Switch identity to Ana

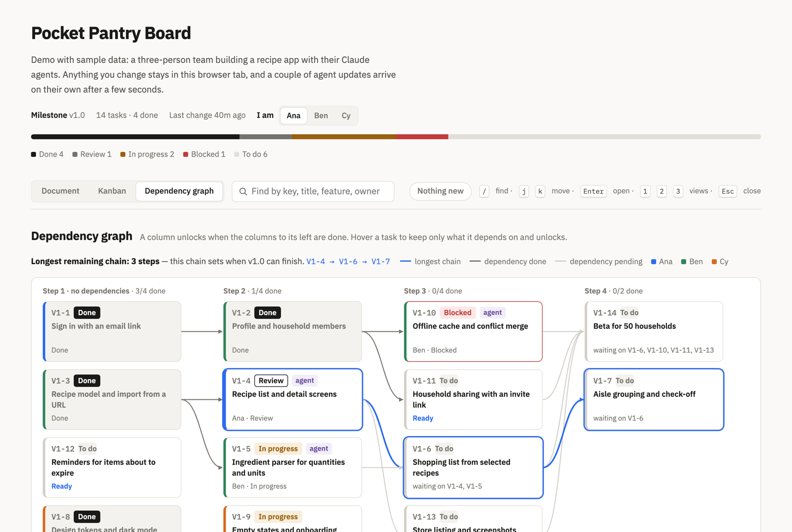pyautogui.click(x=294, y=115)
